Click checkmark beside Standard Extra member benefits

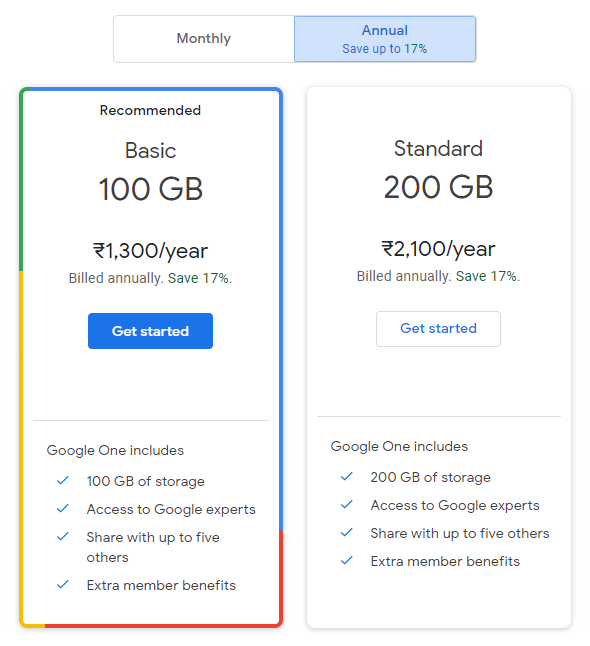tap(347, 560)
